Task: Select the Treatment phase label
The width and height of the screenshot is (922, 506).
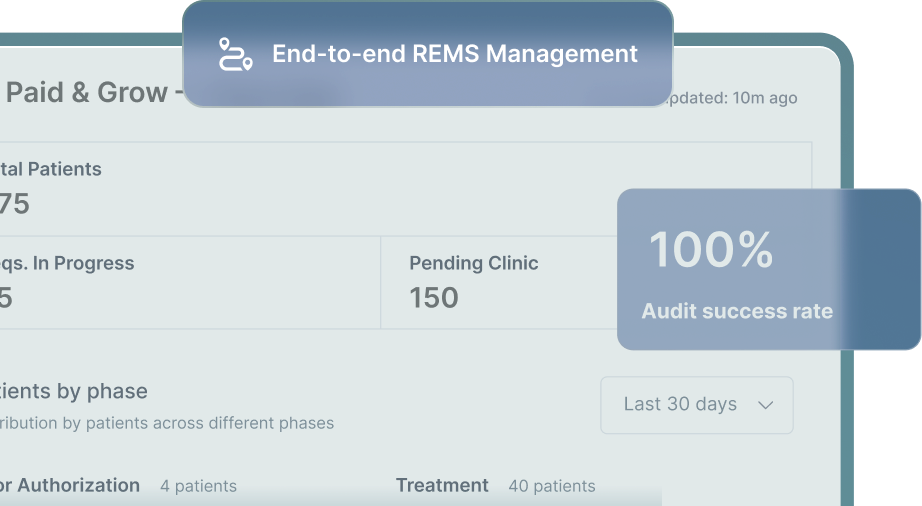Action: (x=442, y=485)
